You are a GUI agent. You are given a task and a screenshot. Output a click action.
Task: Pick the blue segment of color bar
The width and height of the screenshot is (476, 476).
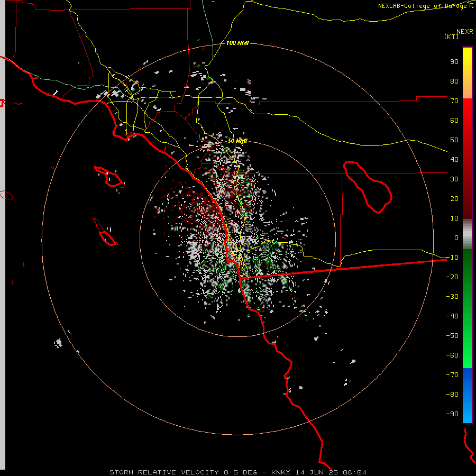[467, 396]
